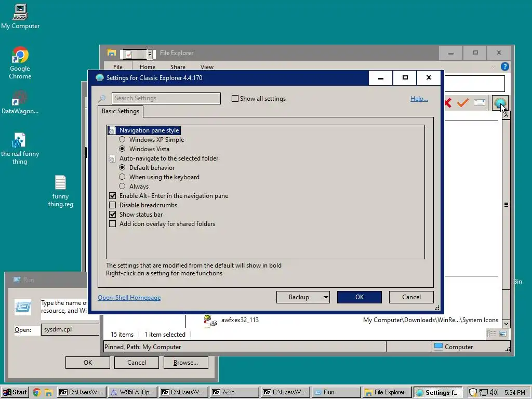532x399 pixels.
Task: Enable the 'Show all settings' checkbox
Action: (x=235, y=98)
